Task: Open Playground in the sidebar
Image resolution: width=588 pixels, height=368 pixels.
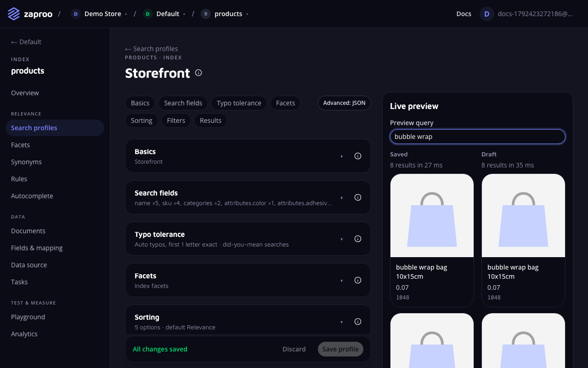Action: (55, 317)
